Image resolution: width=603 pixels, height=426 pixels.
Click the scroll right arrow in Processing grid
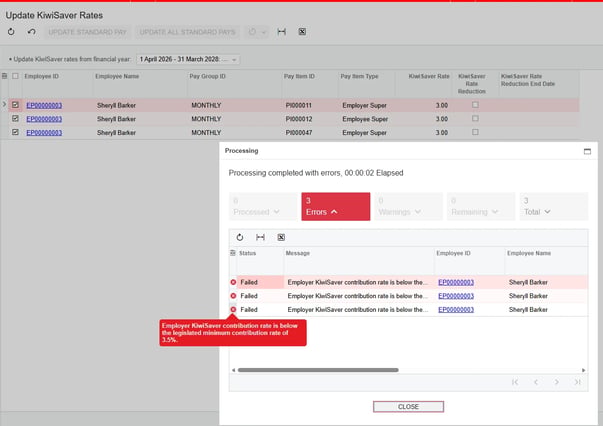point(583,370)
